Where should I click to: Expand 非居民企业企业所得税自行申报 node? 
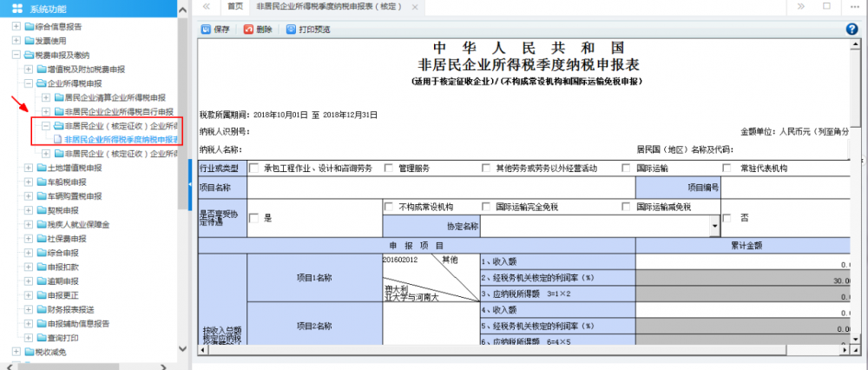[46, 111]
